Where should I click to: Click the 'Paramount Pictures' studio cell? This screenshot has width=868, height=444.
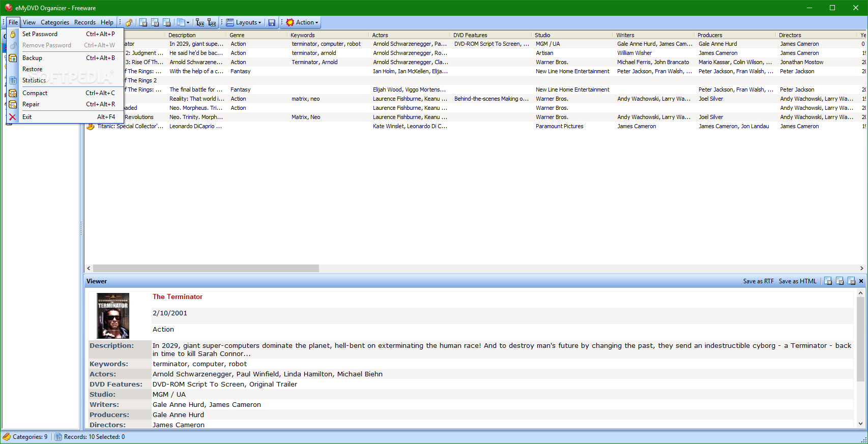pyautogui.click(x=560, y=126)
